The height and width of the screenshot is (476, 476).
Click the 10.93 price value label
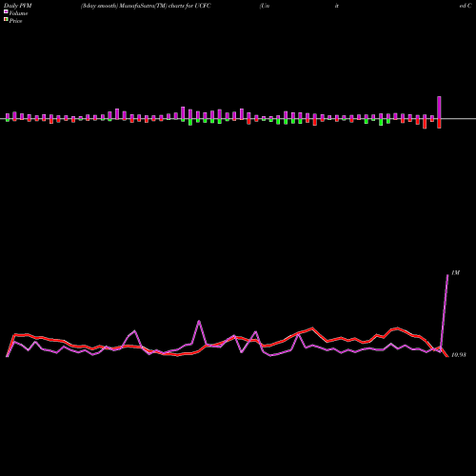[459, 355]
